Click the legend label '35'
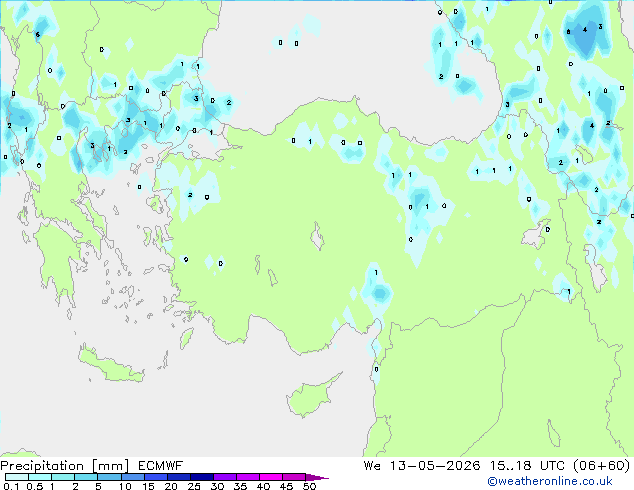 click(240, 486)
